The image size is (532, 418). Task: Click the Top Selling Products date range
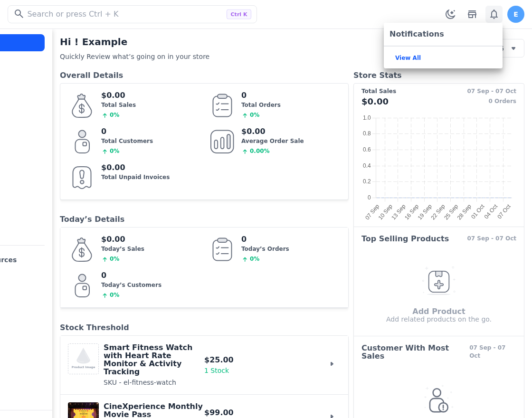492,238
